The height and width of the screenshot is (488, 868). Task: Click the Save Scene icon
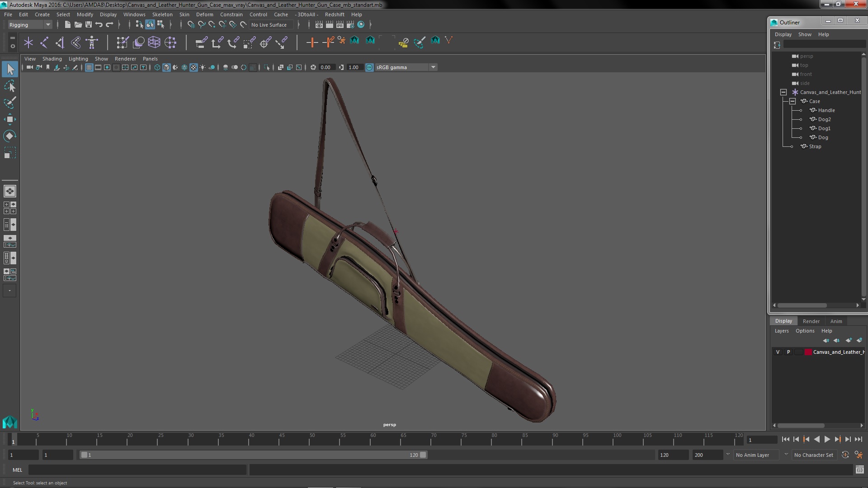click(x=89, y=25)
